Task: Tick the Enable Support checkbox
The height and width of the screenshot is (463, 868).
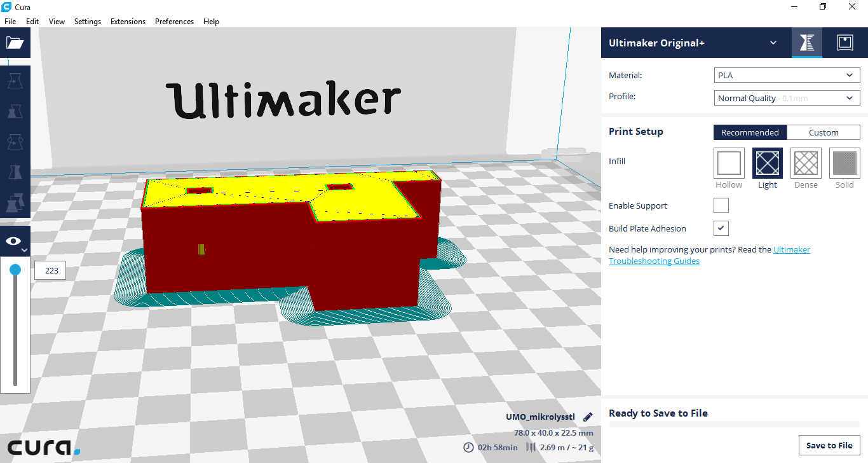Action: (x=721, y=205)
